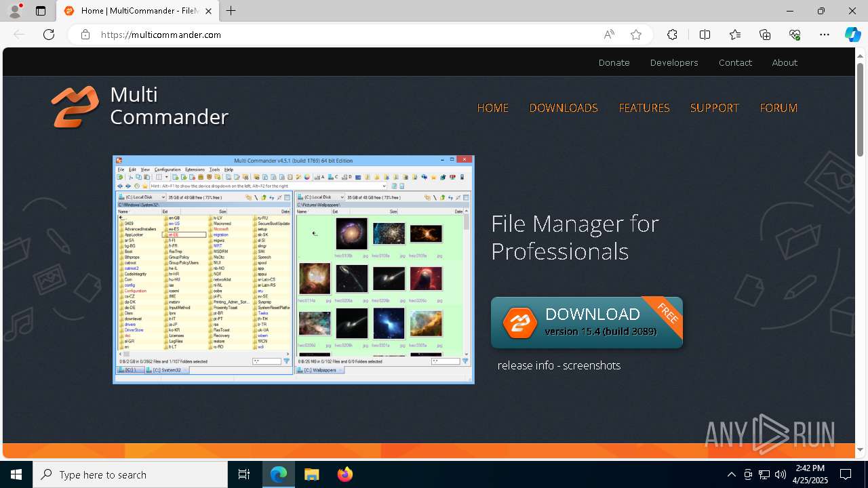Viewport: 868px width, 488px height.
Task: Open the screenshots link
Action: (x=591, y=365)
